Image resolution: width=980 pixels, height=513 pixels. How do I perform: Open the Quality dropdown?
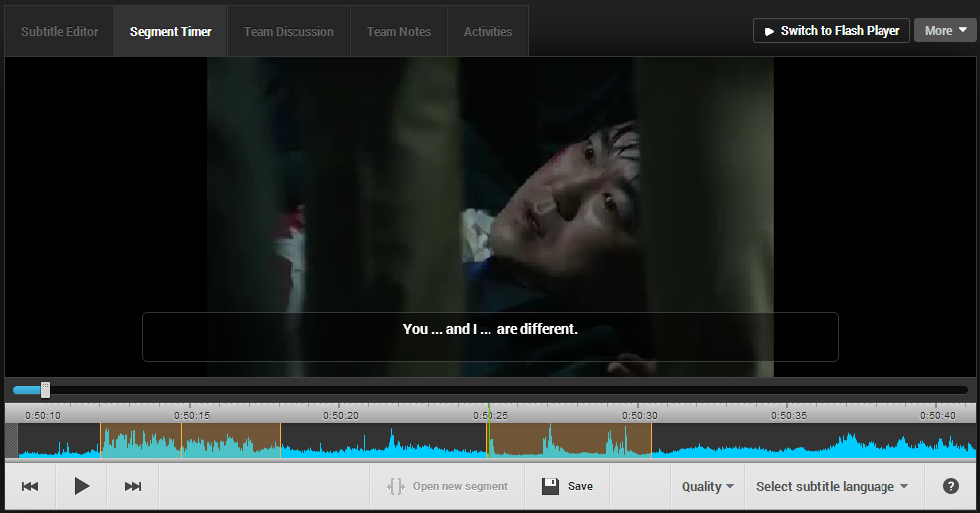[707, 486]
